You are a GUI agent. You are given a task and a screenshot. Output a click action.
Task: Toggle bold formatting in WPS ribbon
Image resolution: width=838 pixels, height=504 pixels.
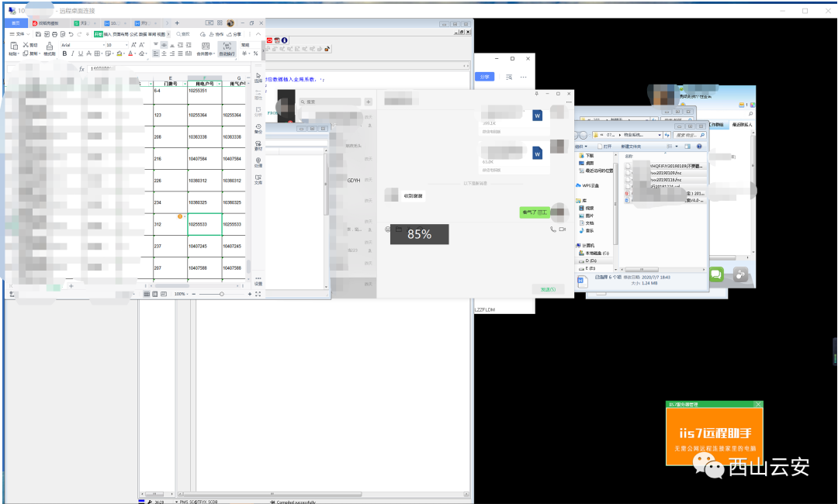tap(64, 54)
